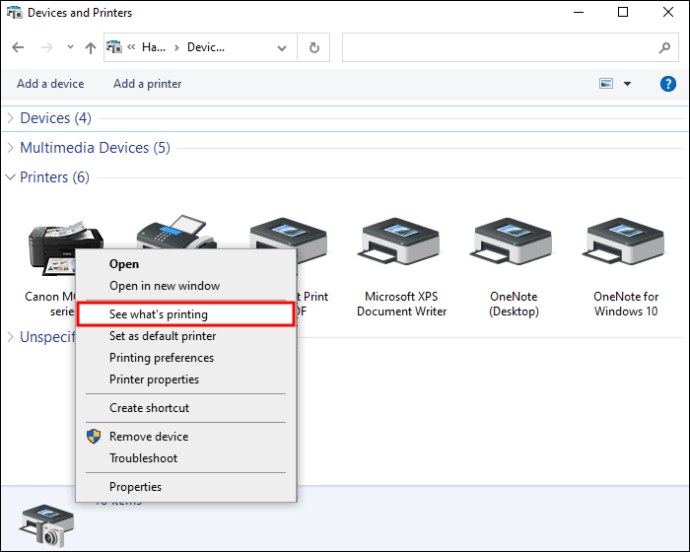Image resolution: width=690 pixels, height=552 pixels.
Task: Click the Forward navigation arrow
Action: 47,47
